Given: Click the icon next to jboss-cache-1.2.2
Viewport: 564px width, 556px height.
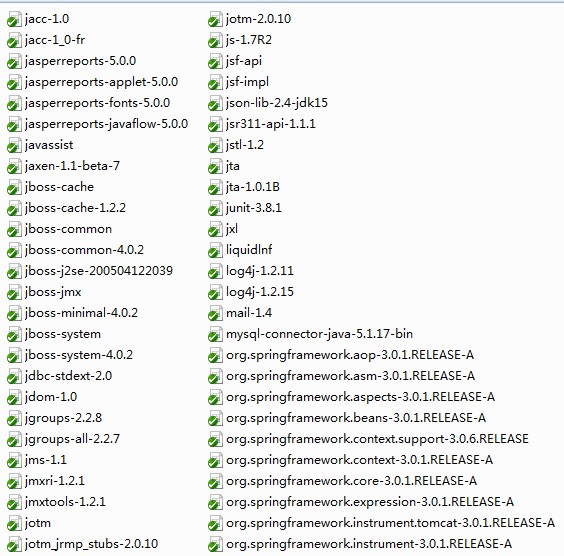Looking at the screenshot, I should [14, 209].
